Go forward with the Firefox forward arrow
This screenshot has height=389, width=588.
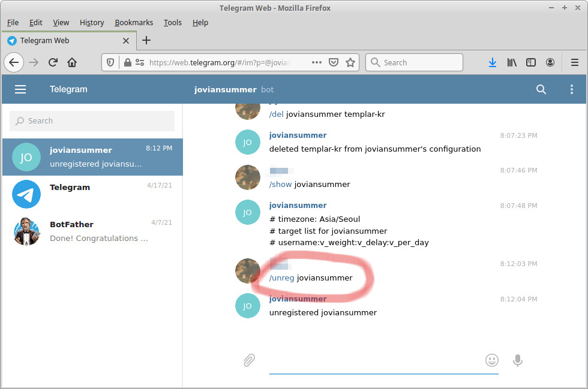[34, 62]
